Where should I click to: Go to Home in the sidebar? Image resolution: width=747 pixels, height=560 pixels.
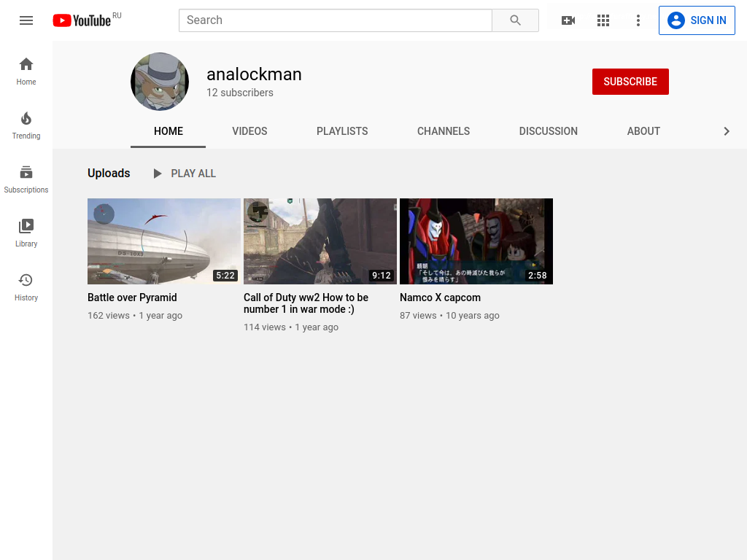(26, 71)
